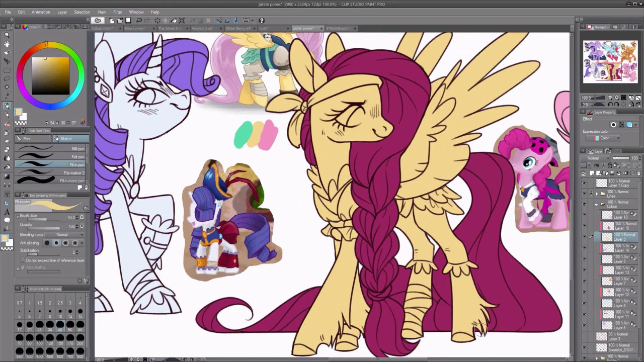Click the New file icon in command bar
The image size is (644, 362).
[112, 21]
